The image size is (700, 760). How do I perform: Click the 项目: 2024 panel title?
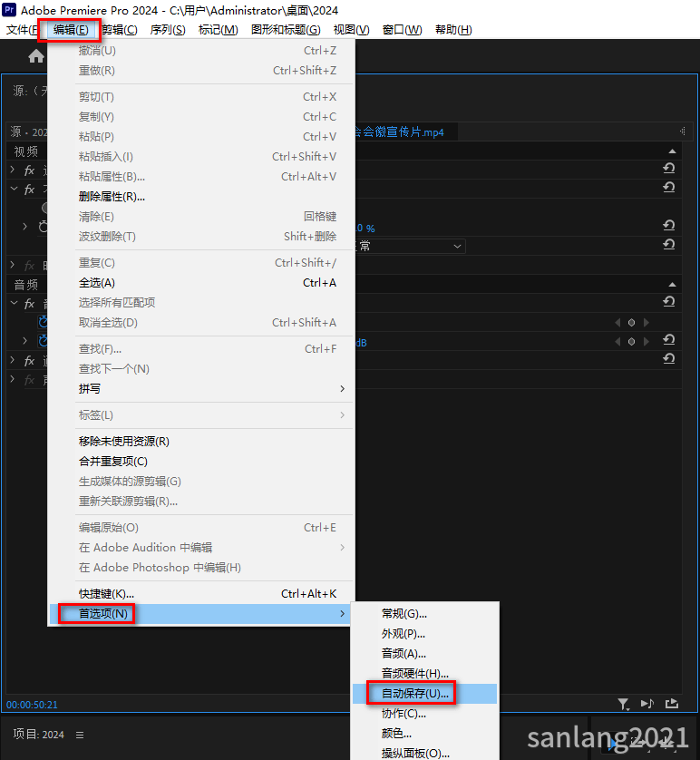click(x=39, y=735)
